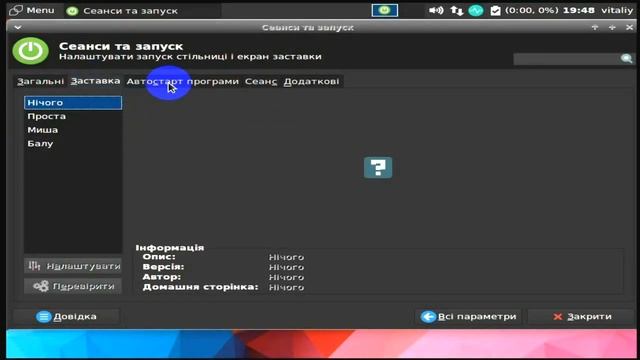Switch to the Заставка tab
The image size is (640, 360).
[95, 81]
